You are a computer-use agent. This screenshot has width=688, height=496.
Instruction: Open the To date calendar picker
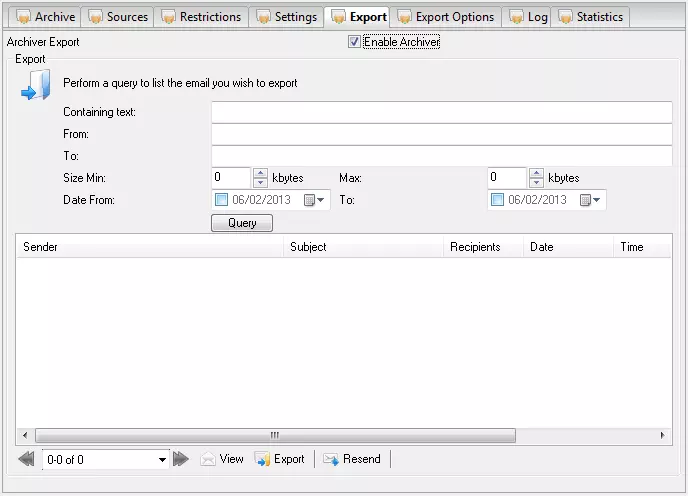coord(591,200)
